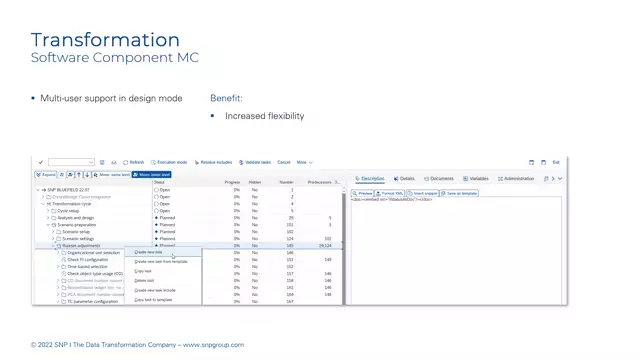
Task: Click the move up arrow icon
Action: 79,175
